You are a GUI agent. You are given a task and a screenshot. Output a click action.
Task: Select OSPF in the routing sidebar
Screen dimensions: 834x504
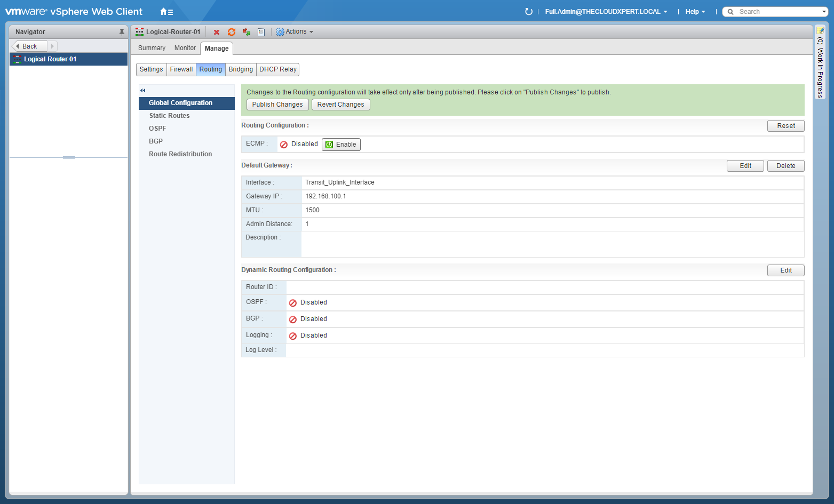tap(157, 129)
